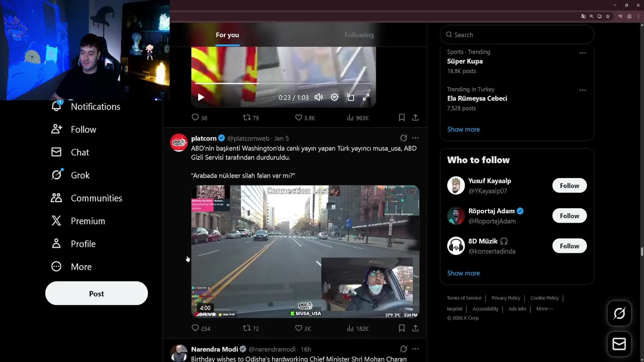The width and height of the screenshot is (644, 362).
Task: Click browser bookmark star icon
Action: (x=608, y=16)
